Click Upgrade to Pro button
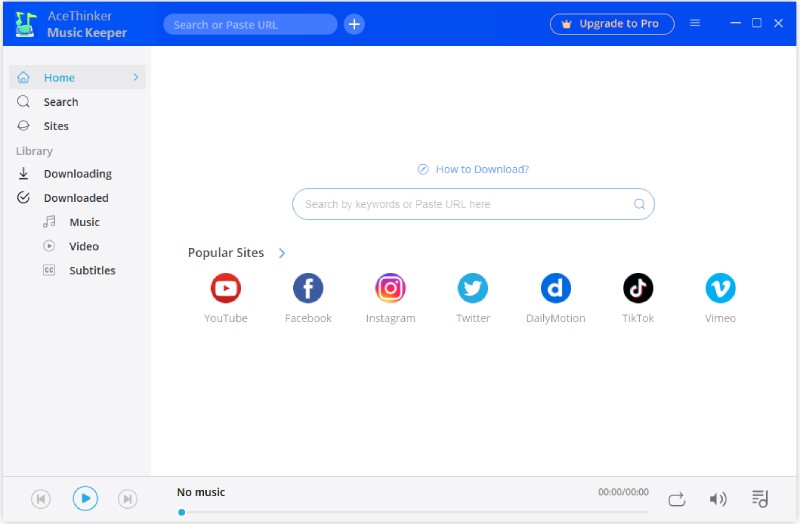The height and width of the screenshot is (524, 800). coord(612,23)
